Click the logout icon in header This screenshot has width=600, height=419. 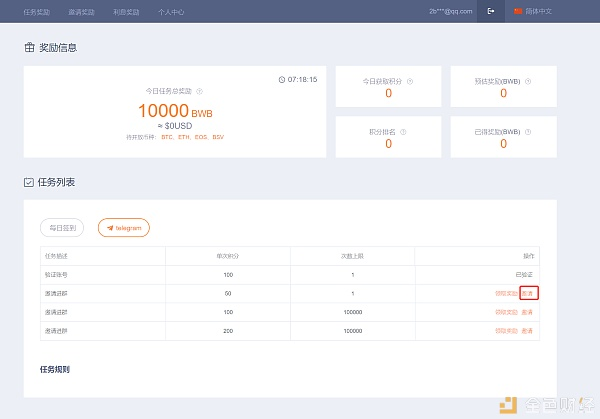[x=490, y=11]
